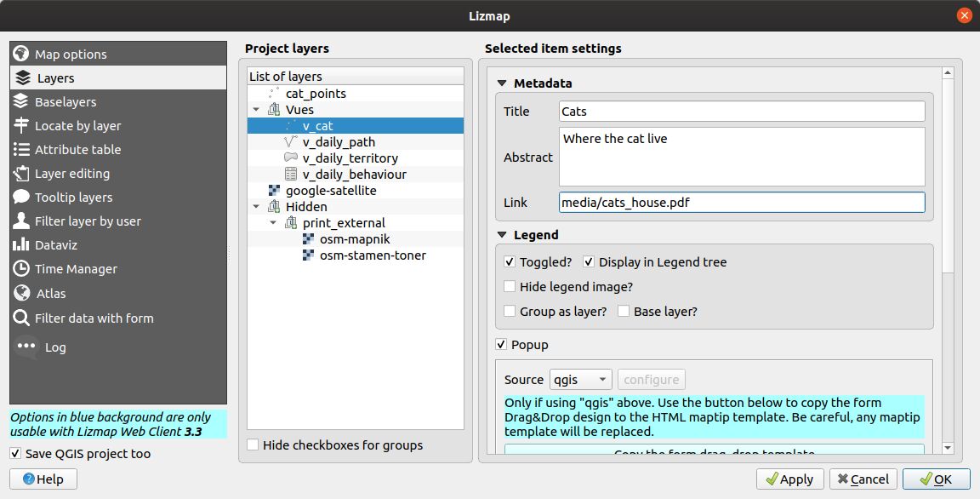Click the Layer editing pencil icon
Image resolution: width=980 pixels, height=499 pixels.
pos(21,173)
